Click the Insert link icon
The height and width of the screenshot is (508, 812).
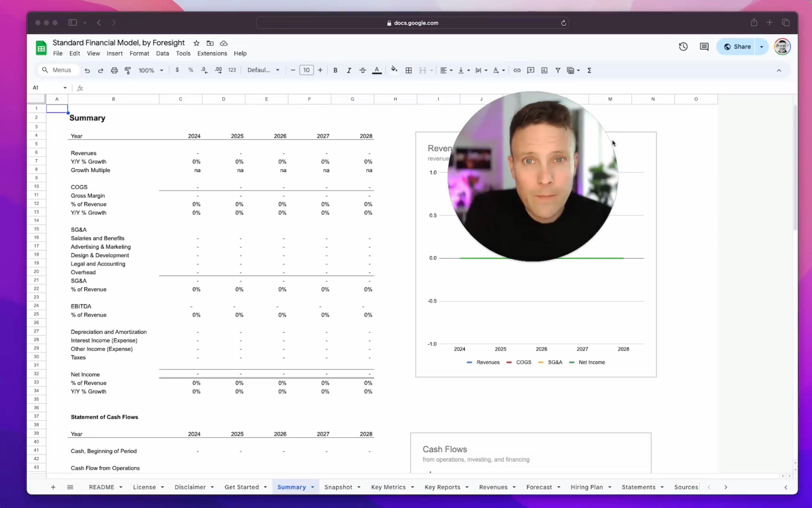coord(517,70)
